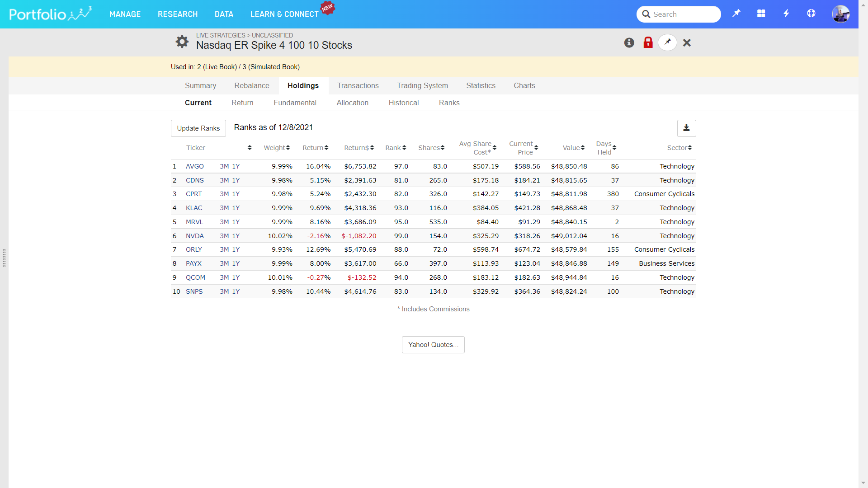This screenshot has height=488, width=868.
Task: Click the pushpin icon in top navigation
Action: coord(736,14)
